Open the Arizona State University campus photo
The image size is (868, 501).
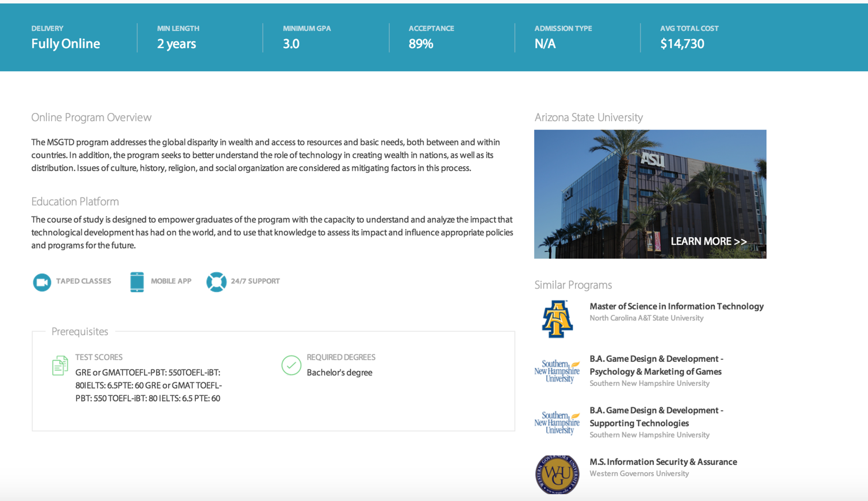pyautogui.click(x=650, y=194)
